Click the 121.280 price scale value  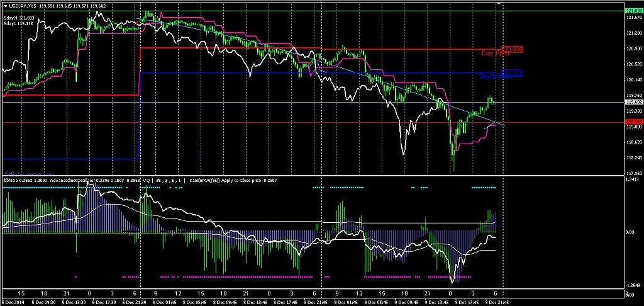(634, 33)
